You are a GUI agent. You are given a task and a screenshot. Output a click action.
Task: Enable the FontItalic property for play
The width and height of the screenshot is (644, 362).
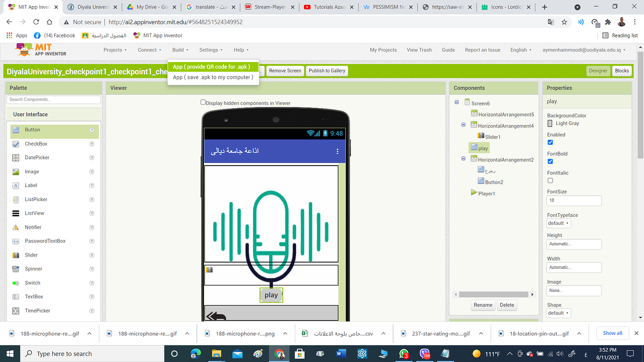[550, 181]
